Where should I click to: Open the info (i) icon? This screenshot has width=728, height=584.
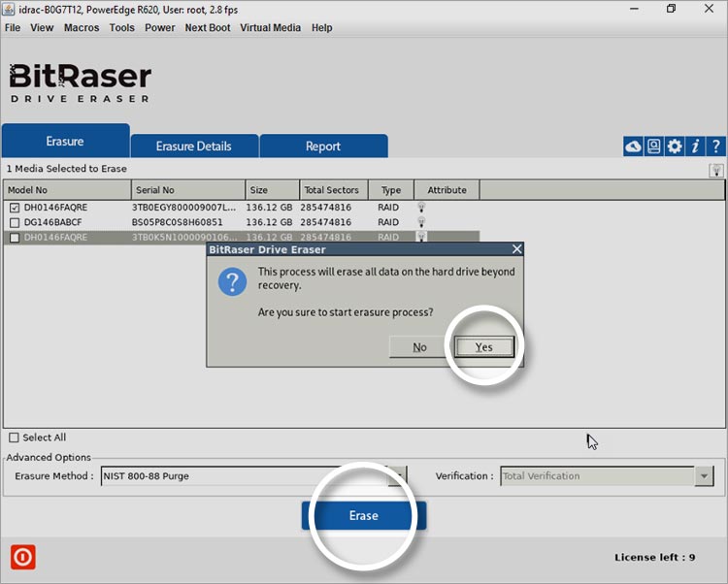695,146
